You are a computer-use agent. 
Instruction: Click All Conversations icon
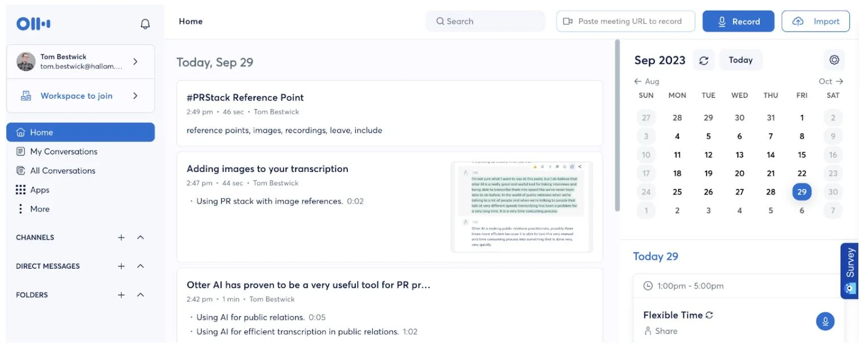(21, 170)
